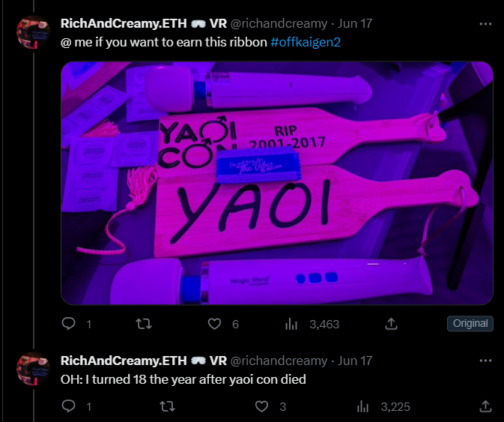Share the ribbon photo tweet

click(x=391, y=324)
